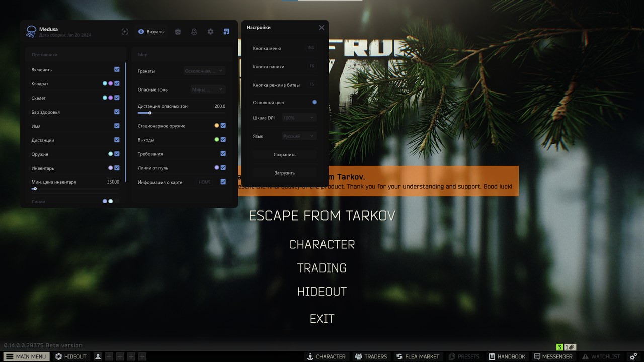644x362 pixels.
Task: Toggle the Стационарное оружие checkbox
Action: click(223, 125)
